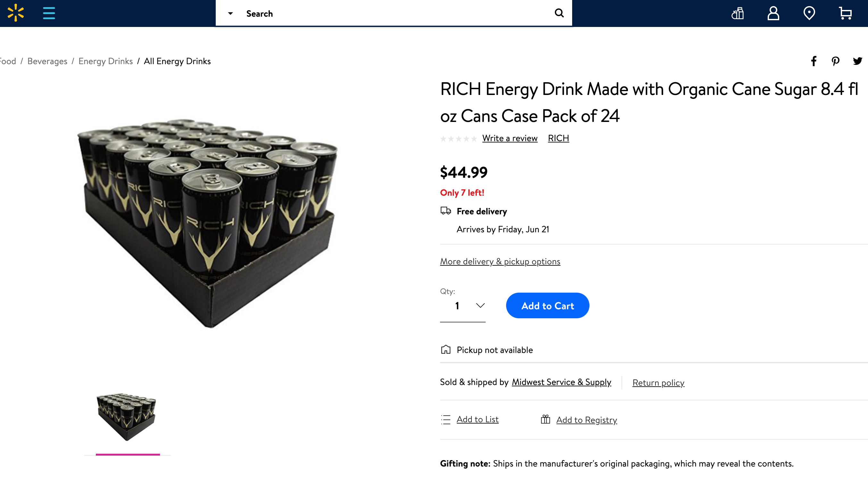The height and width of the screenshot is (489, 868).
Task: Click the Add to Cart button
Action: 547,306
